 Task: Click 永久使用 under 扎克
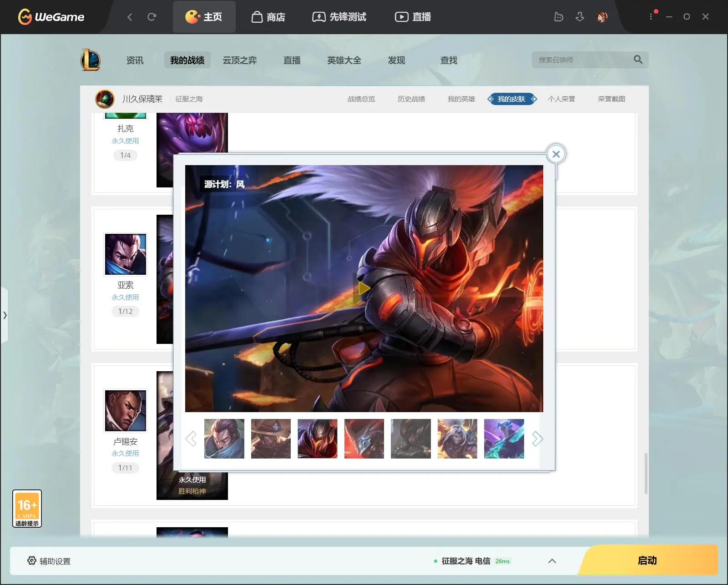(126, 141)
